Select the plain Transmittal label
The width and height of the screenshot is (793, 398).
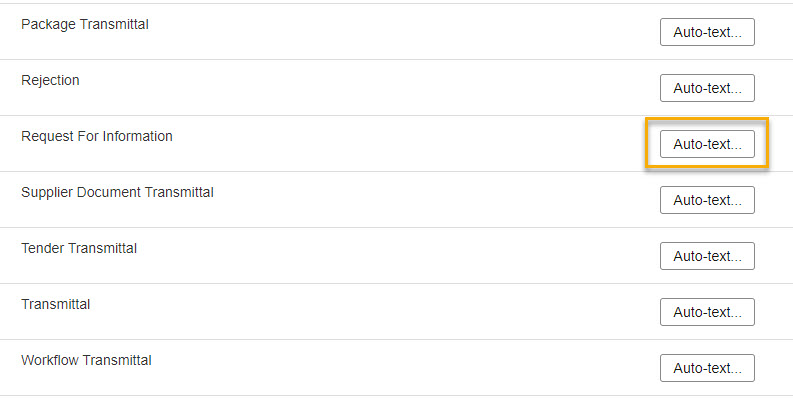click(56, 304)
